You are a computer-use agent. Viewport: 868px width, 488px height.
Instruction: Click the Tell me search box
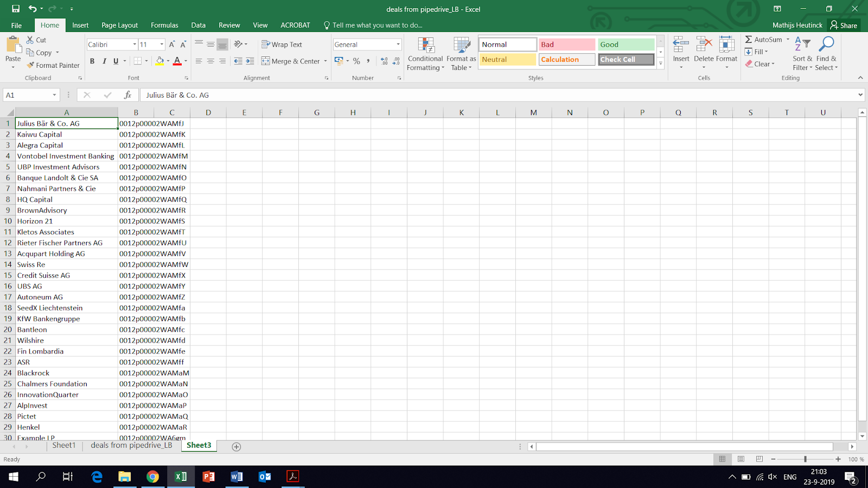(373, 25)
